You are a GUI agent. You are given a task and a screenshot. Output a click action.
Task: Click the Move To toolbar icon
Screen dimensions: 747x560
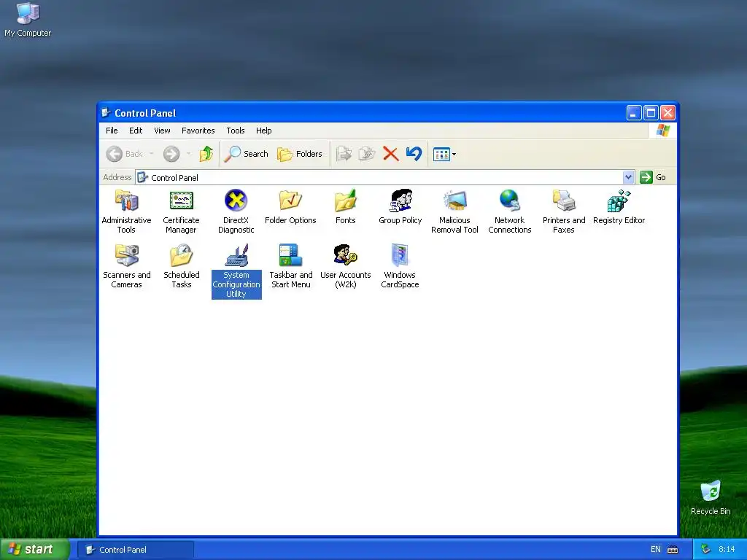(x=344, y=154)
